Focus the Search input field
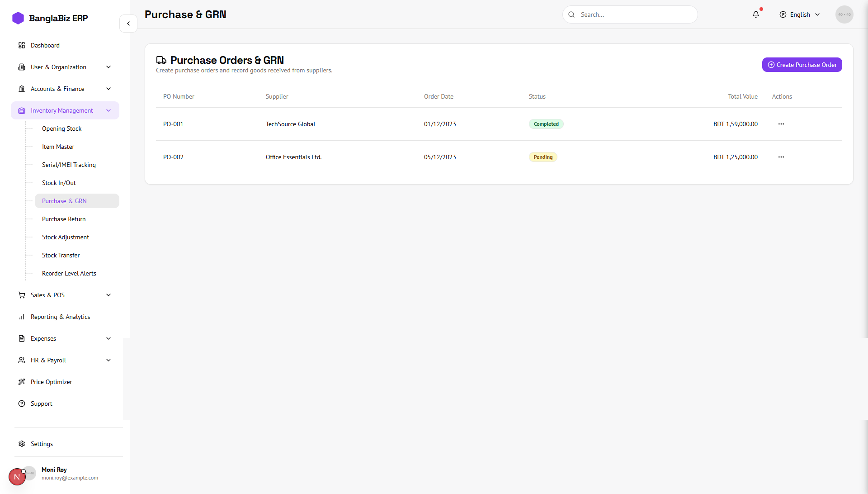The image size is (868, 494). pyautogui.click(x=635, y=14)
